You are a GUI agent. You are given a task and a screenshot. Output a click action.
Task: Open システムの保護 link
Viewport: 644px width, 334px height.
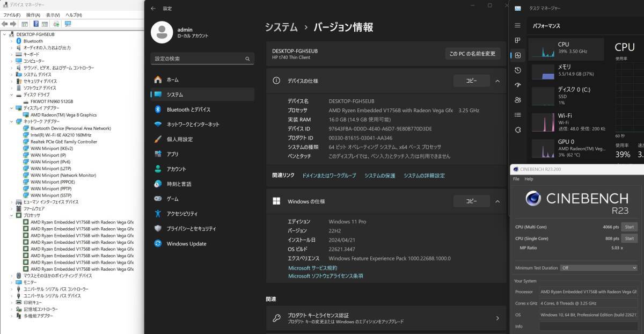click(379, 176)
